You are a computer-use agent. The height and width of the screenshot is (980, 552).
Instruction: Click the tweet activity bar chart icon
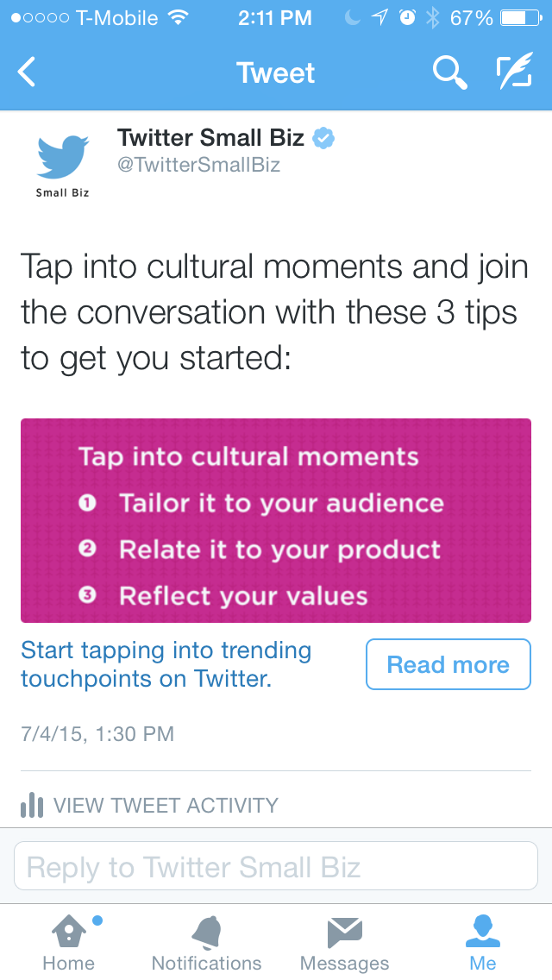[32, 805]
